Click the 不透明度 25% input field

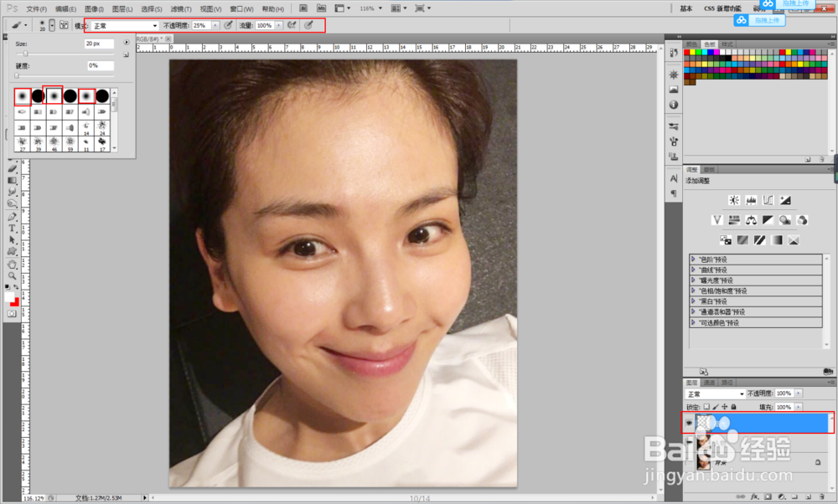(201, 26)
